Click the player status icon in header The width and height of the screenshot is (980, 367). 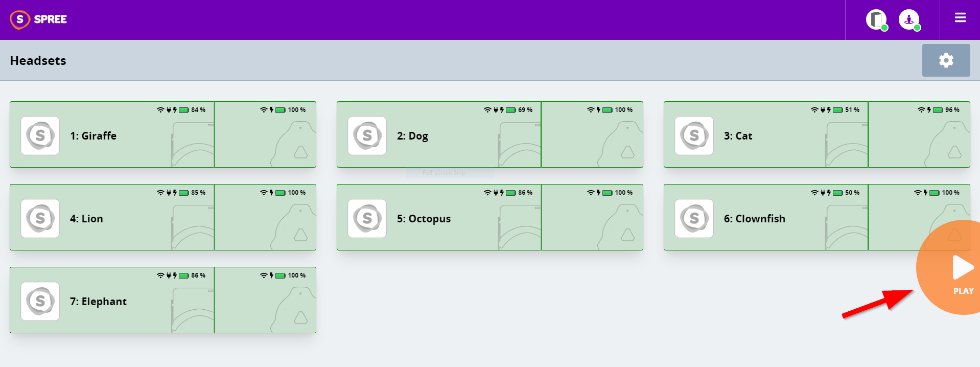pyautogui.click(x=909, y=20)
